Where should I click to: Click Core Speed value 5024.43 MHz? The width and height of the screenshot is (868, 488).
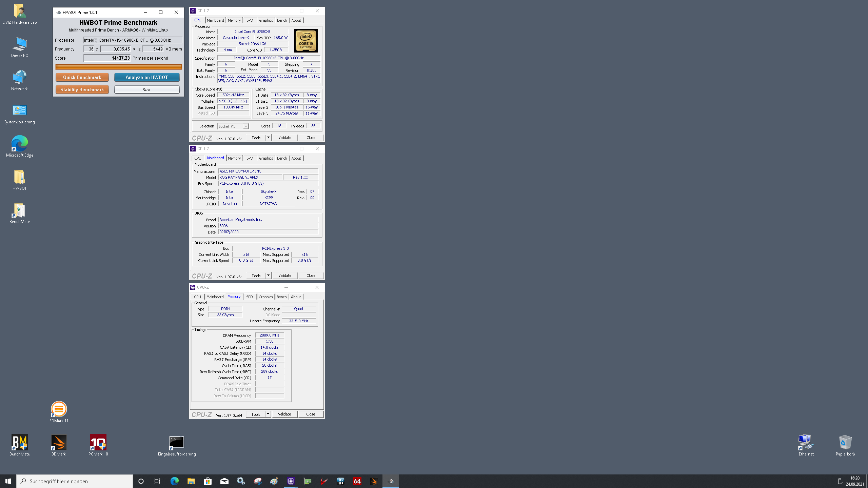(x=233, y=95)
